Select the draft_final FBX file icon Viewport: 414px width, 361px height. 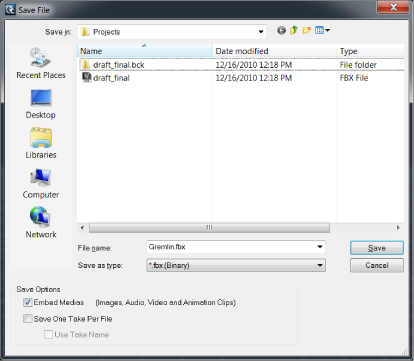click(87, 78)
